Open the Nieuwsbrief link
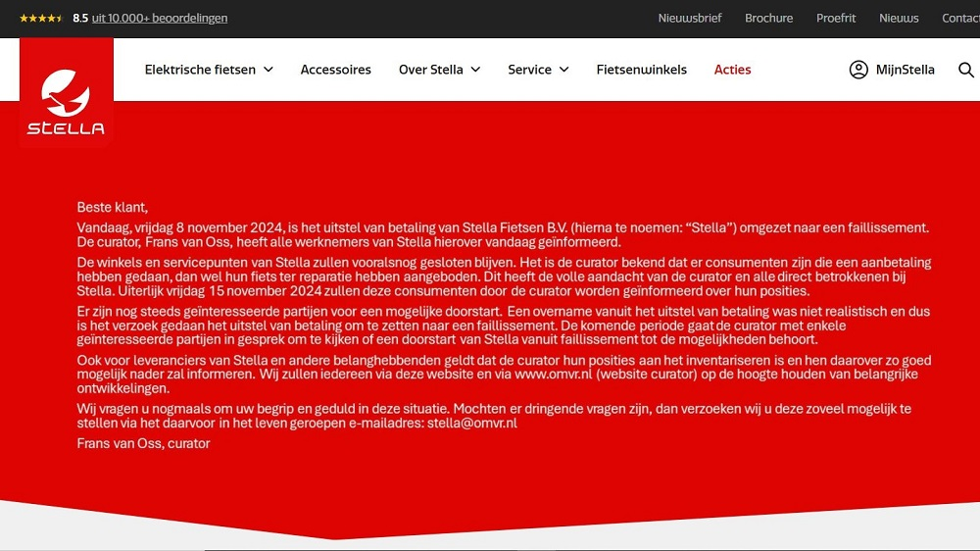 click(x=689, y=18)
